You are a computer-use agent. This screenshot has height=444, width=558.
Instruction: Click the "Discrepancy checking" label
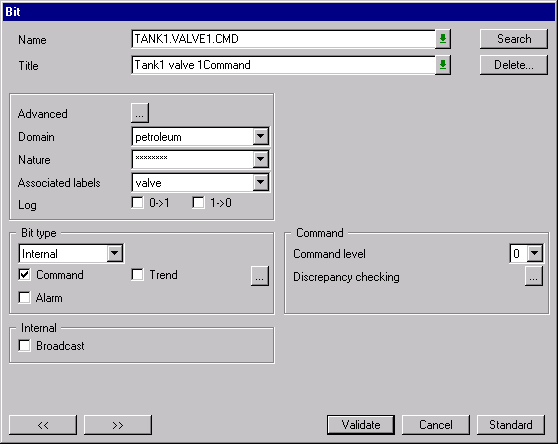(346, 277)
